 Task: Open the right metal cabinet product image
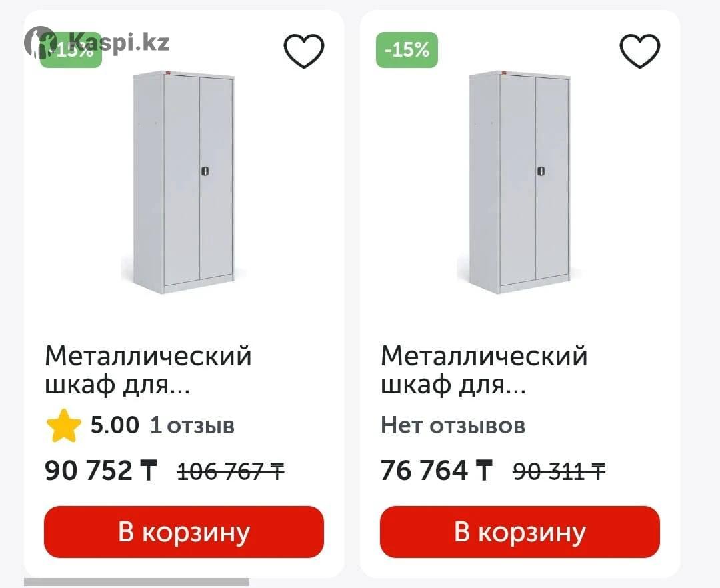pos(519,181)
